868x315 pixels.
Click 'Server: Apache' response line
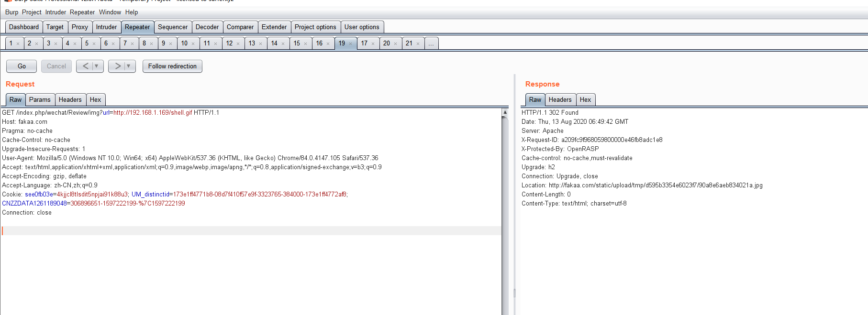pyautogui.click(x=543, y=131)
